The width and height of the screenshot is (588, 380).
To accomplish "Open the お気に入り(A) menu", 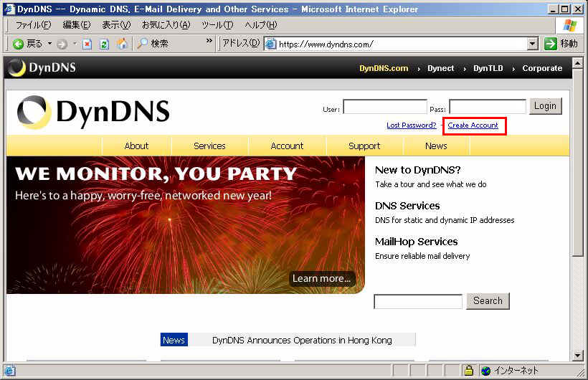I will [x=166, y=25].
